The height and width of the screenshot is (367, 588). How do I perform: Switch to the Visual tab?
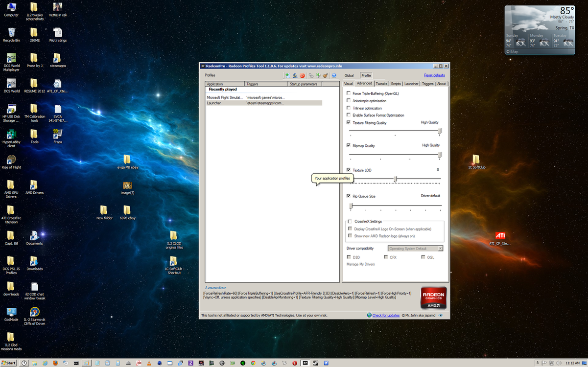[348, 84]
